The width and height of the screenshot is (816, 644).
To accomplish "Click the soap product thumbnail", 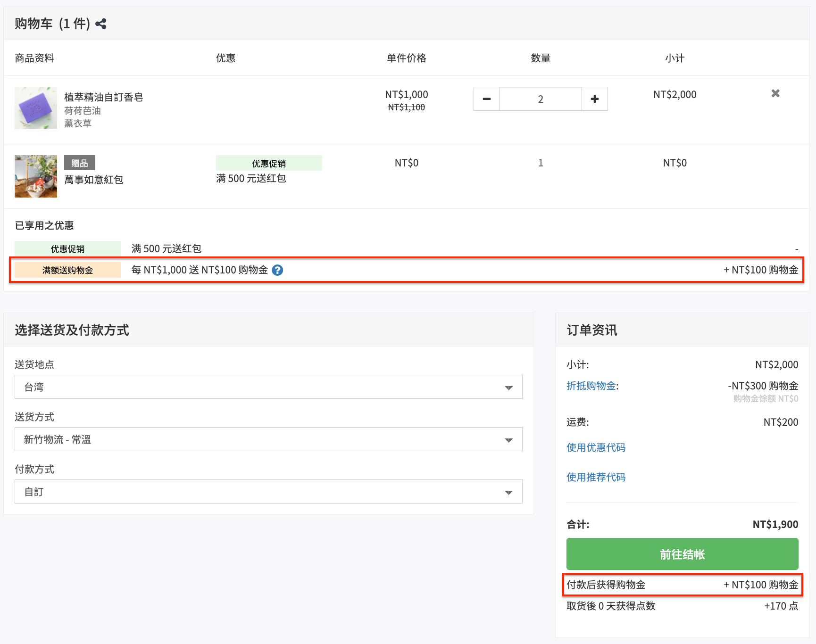I will pos(36,108).
